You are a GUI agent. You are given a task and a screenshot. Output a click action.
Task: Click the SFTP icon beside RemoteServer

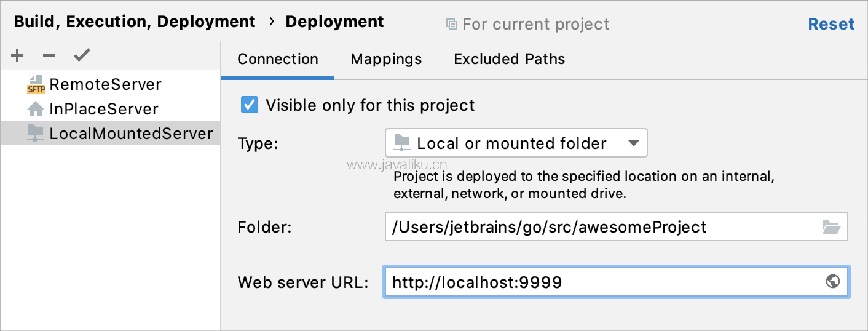[x=37, y=84]
